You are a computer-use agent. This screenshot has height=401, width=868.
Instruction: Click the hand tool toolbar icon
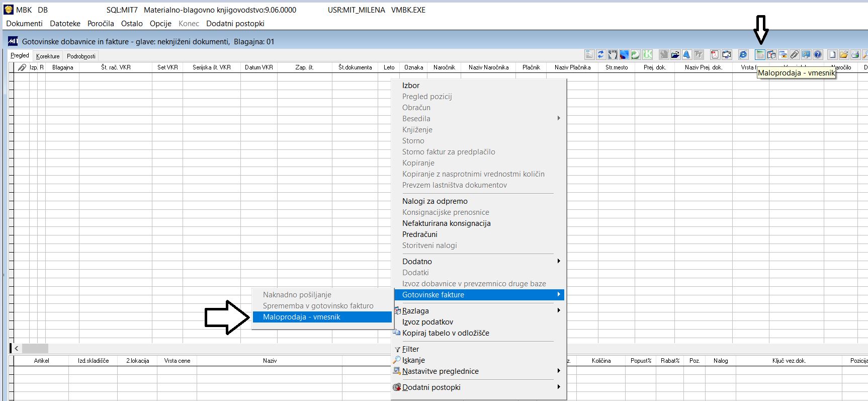pos(613,54)
